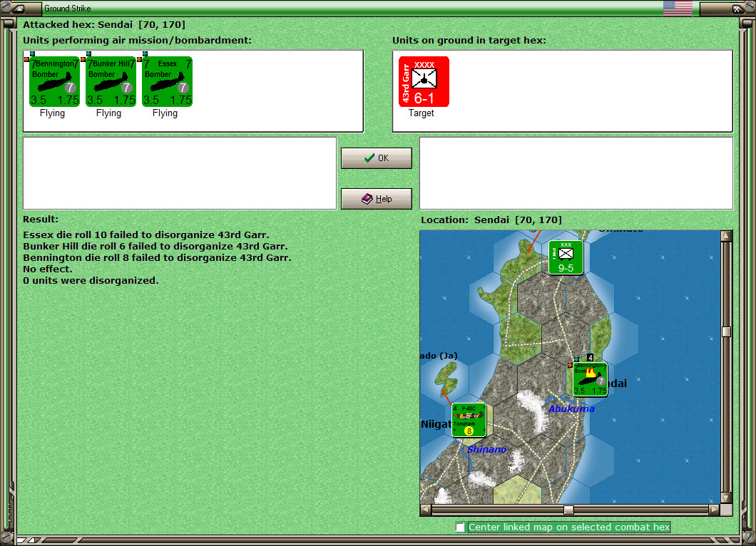Image resolution: width=756 pixels, height=546 pixels.
Task: Open the Help button
Action: pos(377,199)
